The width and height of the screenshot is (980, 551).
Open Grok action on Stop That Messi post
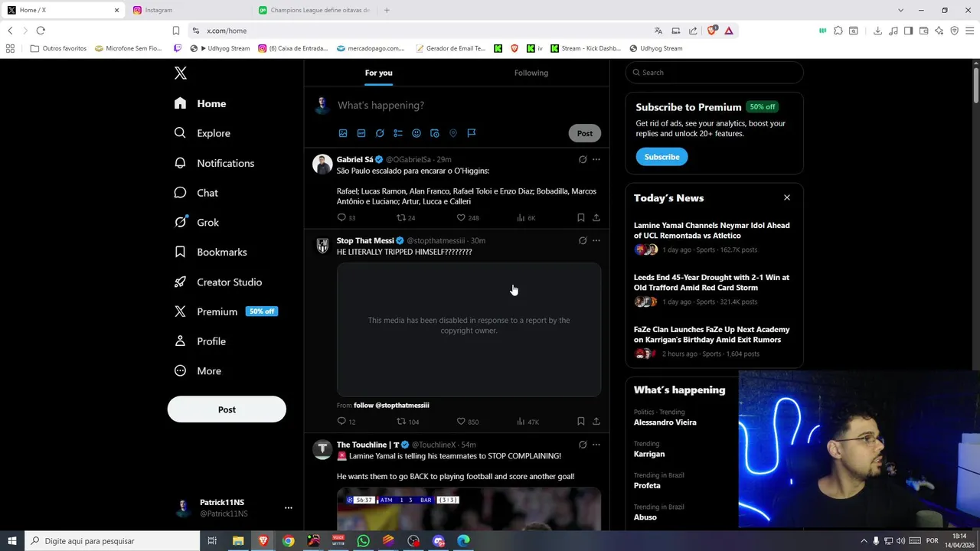(583, 240)
